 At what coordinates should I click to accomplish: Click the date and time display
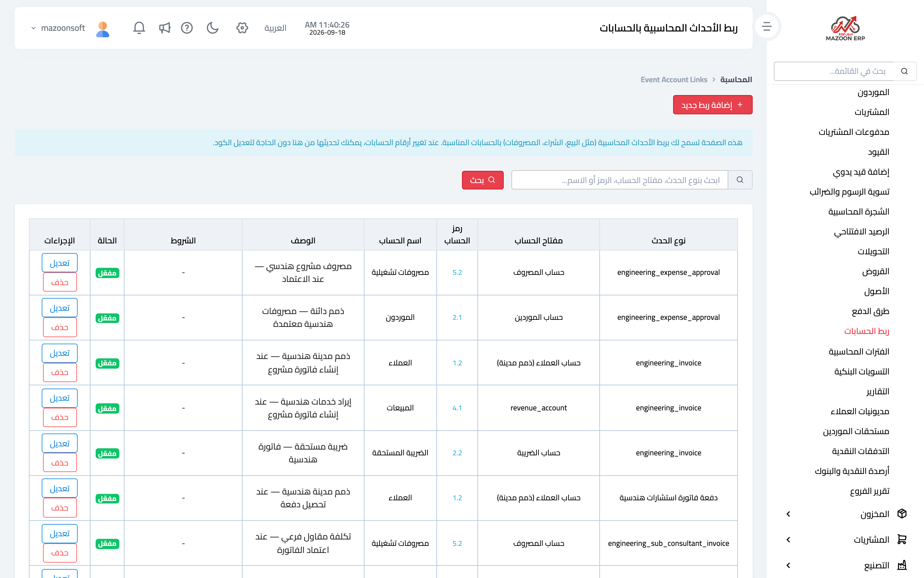327,28
